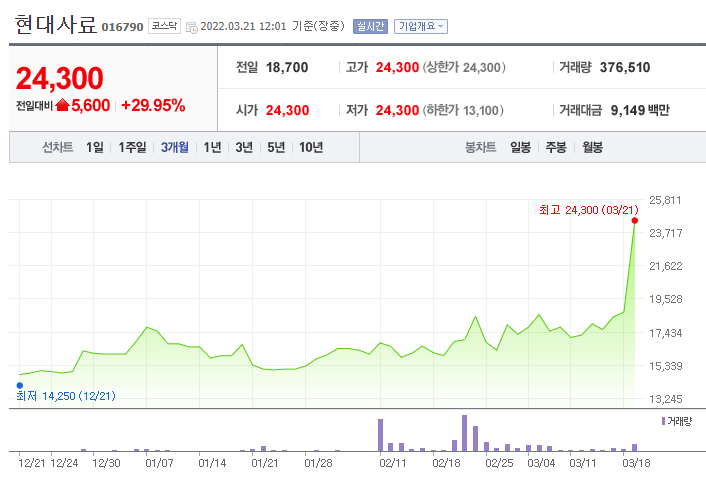Click the previous close value 18,700
This screenshot has width=706, height=482.
click(x=287, y=68)
